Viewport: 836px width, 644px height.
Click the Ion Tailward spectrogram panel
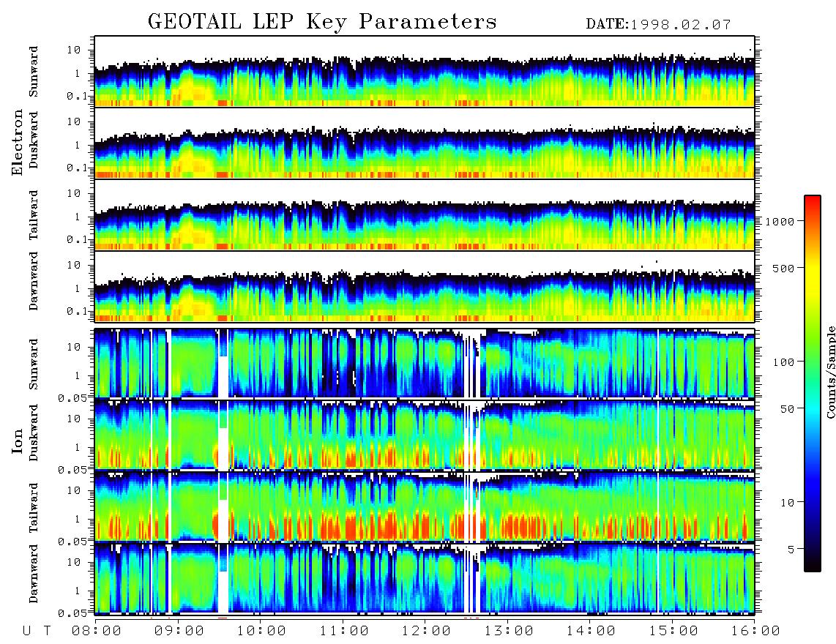[x=425, y=506]
